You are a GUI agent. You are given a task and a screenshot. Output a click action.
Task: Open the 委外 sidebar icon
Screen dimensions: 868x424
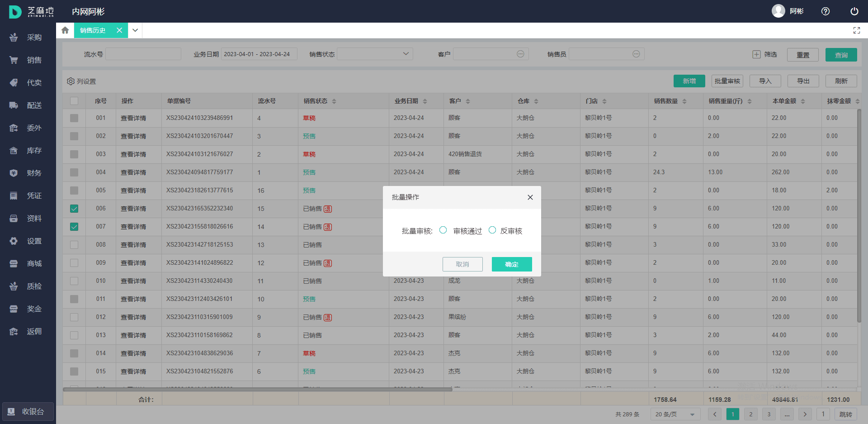pos(14,128)
